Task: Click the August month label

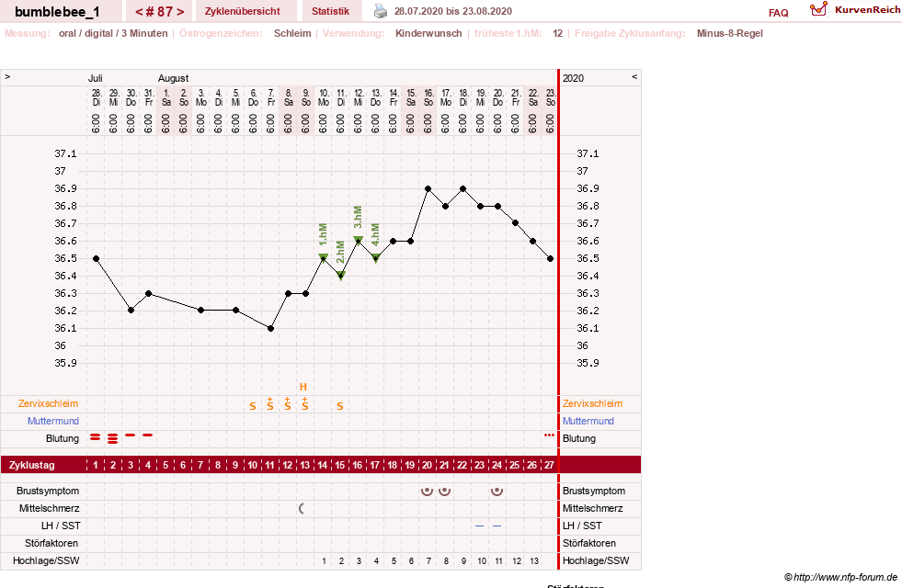Action: (x=173, y=78)
